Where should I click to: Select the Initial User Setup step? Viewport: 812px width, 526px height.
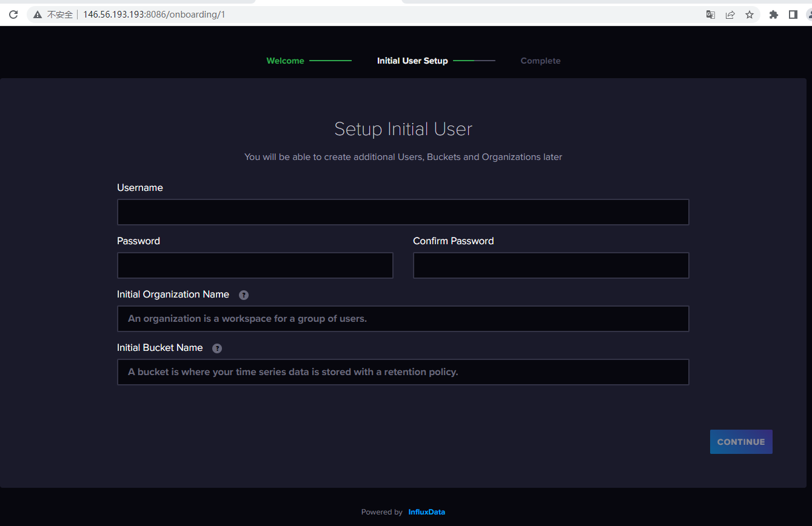412,61
